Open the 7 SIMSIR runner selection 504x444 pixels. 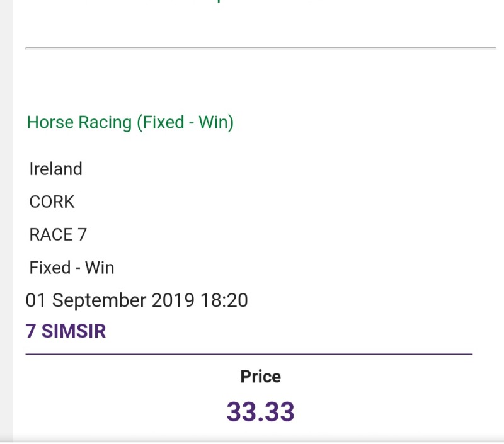66,331
